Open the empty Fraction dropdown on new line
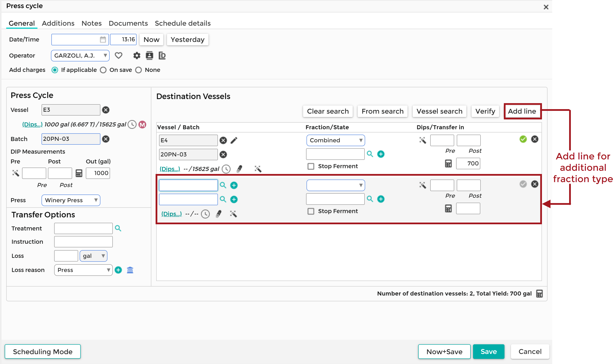Screen dimensions: 613x364 (x=336, y=185)
